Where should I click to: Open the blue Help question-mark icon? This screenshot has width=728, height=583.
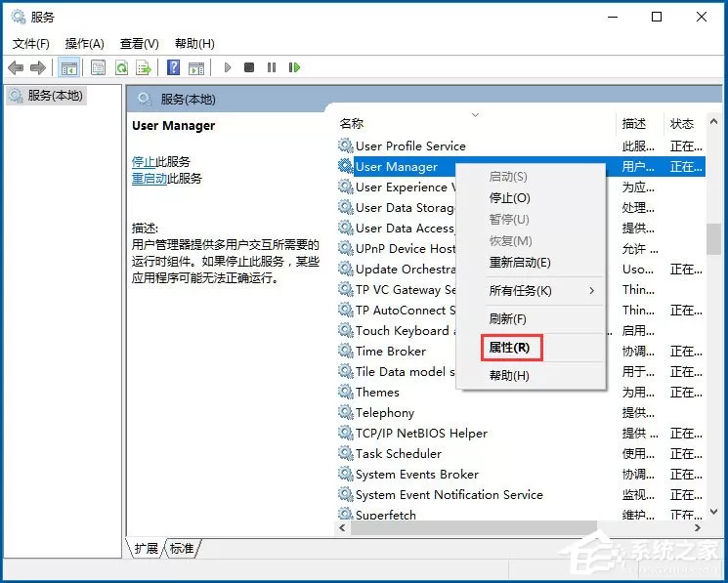(173, 67)
